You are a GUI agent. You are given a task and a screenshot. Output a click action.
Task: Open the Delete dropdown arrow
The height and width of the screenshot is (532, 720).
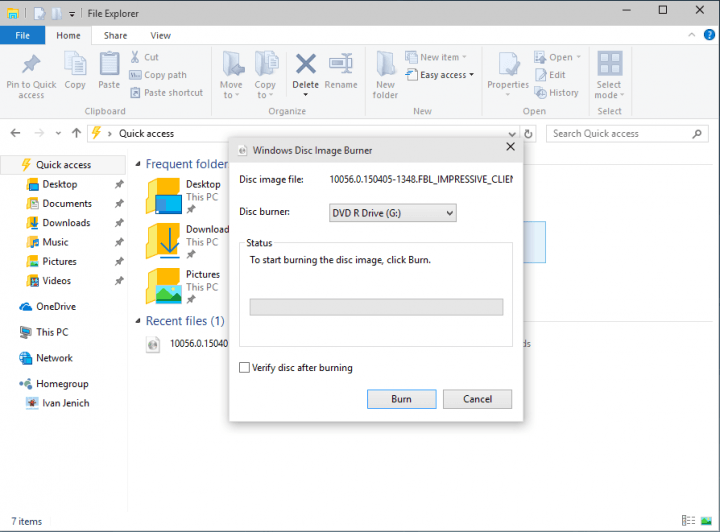tap(305, 95)
